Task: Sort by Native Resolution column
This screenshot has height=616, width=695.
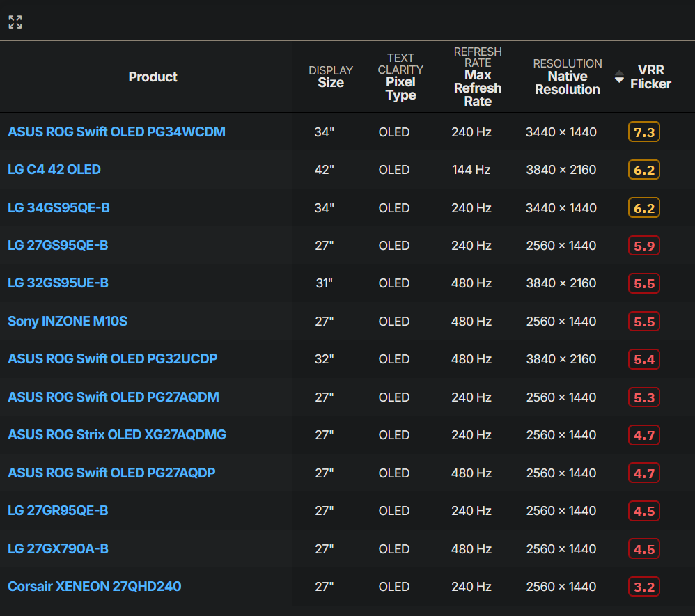Action: (568, 77)
